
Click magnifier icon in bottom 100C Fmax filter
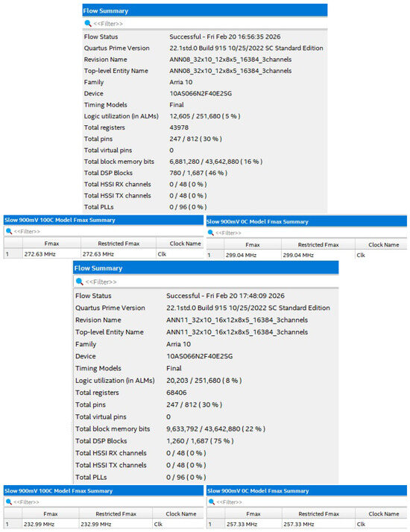(x=9, y=501)
